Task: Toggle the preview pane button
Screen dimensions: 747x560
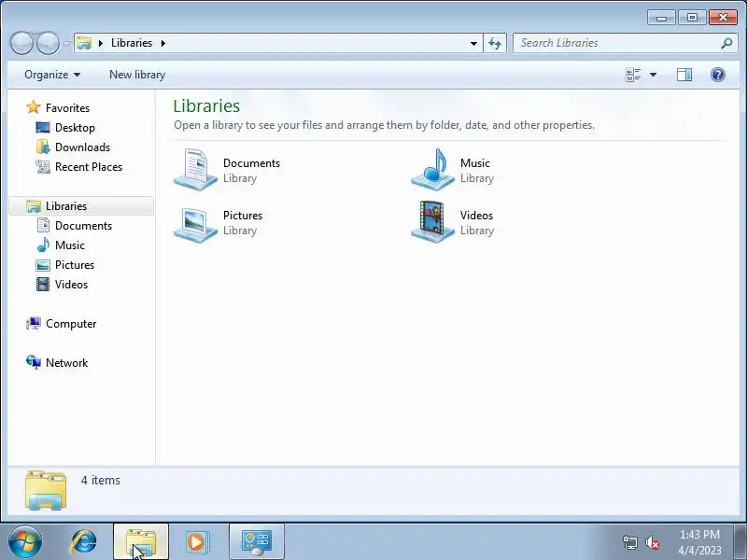Action: click(684, 75)
